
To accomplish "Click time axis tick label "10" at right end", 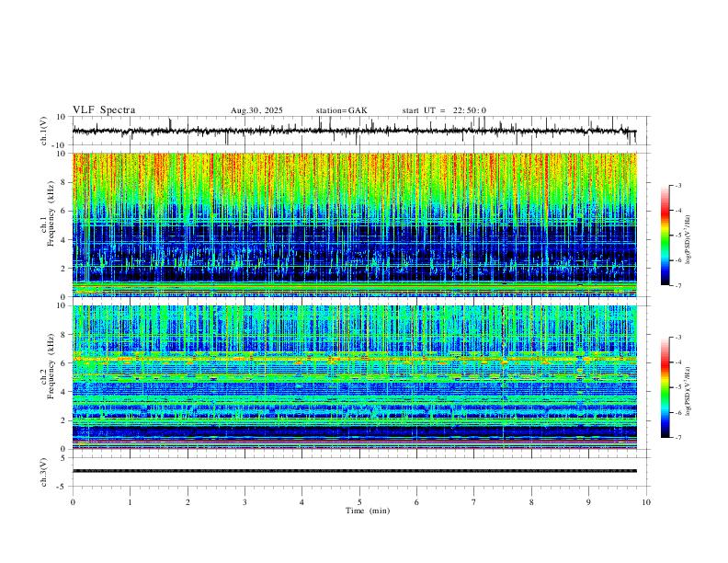I will click(x=646, y=502).
